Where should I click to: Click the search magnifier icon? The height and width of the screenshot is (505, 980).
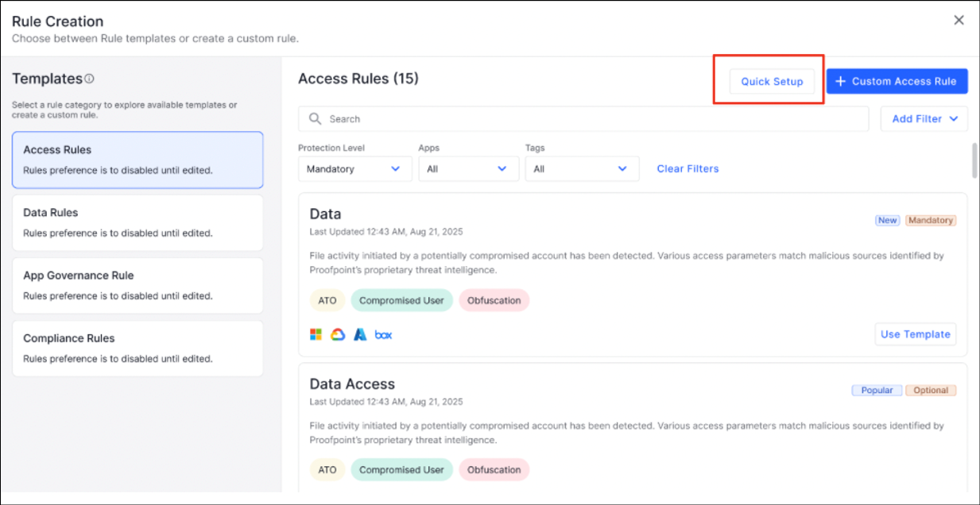pyautogui.click(x=316, y=119)
